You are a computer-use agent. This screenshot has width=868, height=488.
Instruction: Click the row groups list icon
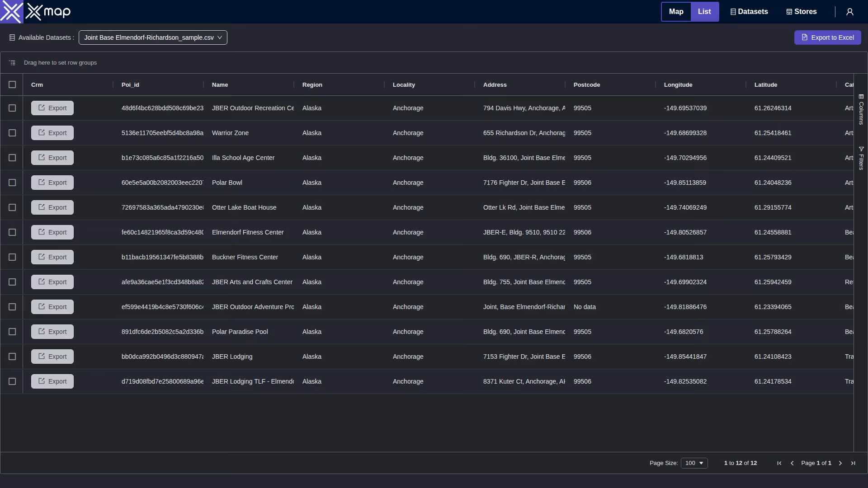pos(12,63)
